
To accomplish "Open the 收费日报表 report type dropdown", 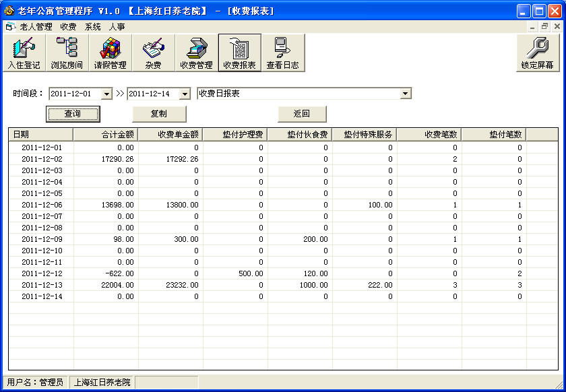I will (406, 94).
